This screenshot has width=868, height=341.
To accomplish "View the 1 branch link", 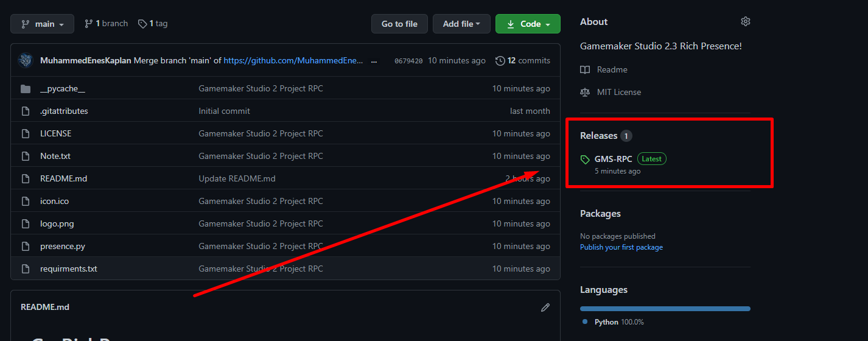I will coord(106,24).
